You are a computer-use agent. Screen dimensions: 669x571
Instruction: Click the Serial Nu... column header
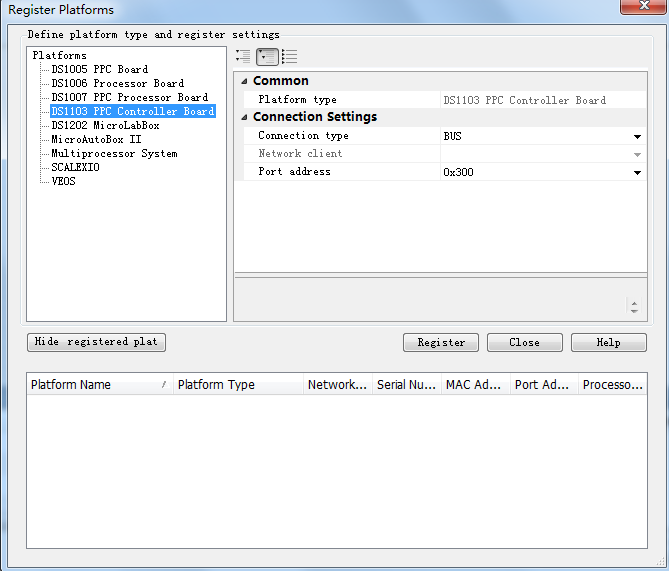pyautogui.click(x=407, y=385)
